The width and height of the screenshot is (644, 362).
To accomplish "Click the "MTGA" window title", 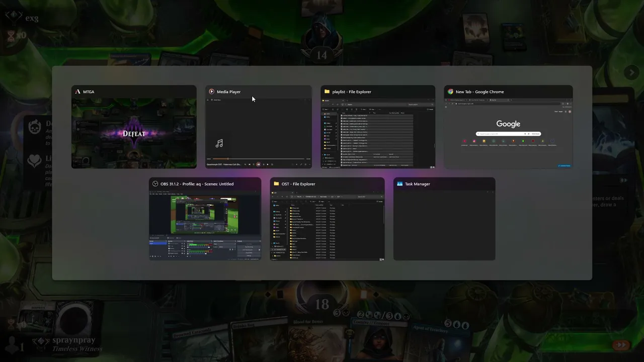I will [89, 92].
